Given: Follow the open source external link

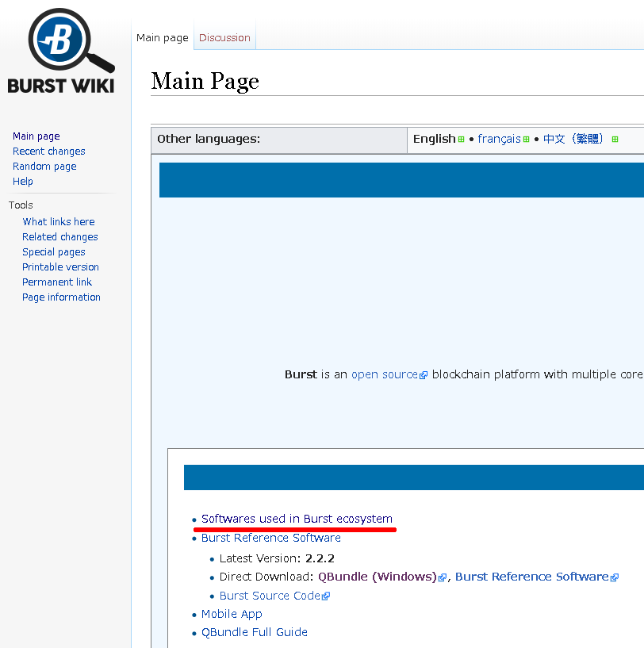Looking at the screenshot, I should click(385, 374).
